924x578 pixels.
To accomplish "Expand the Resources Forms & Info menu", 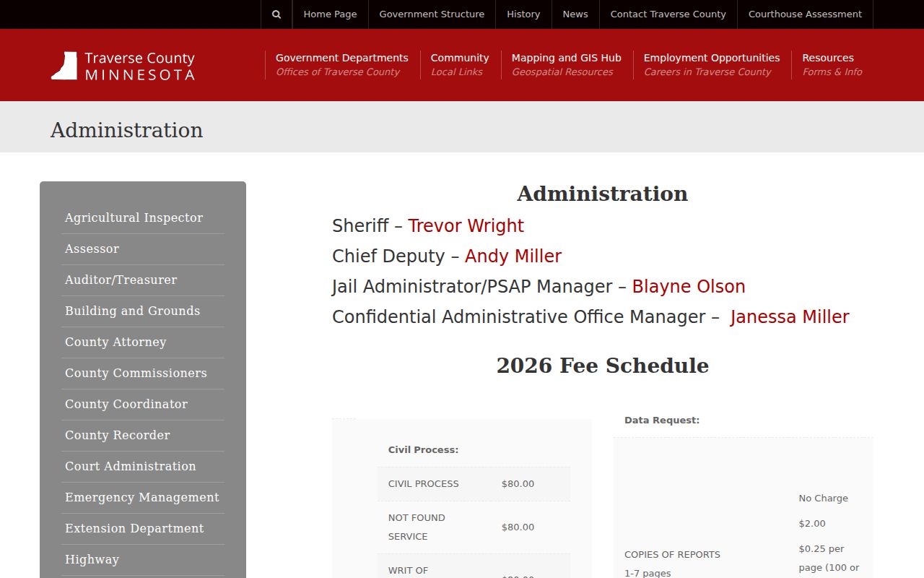I will pyautogui.click(x=832, y=64).
